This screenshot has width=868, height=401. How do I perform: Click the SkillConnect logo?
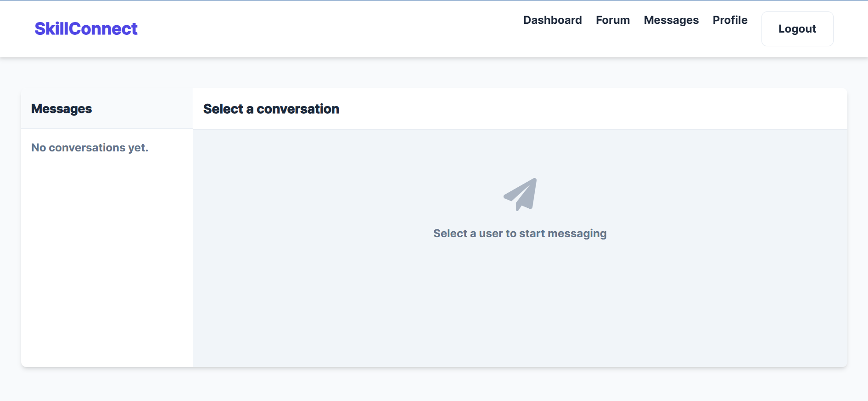(x=86, y=29)
